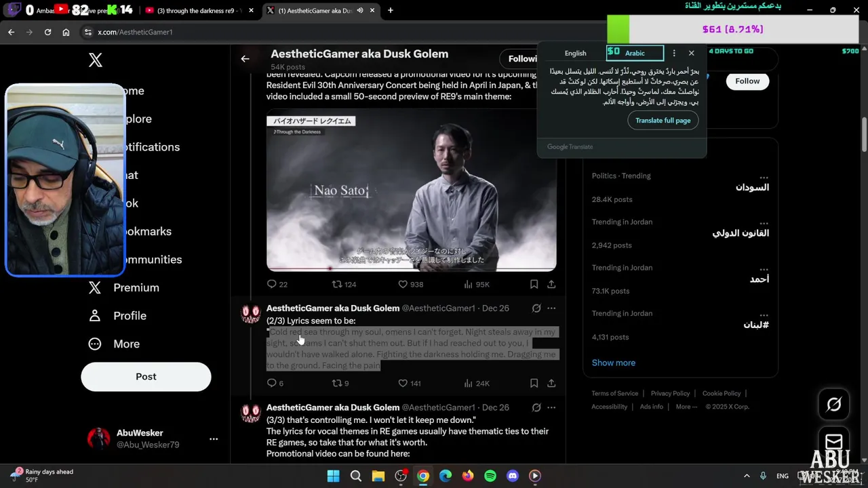Open AbuWesker account menu dots
The width and height of the screenshot is (868, 488).
pos(214,439)
